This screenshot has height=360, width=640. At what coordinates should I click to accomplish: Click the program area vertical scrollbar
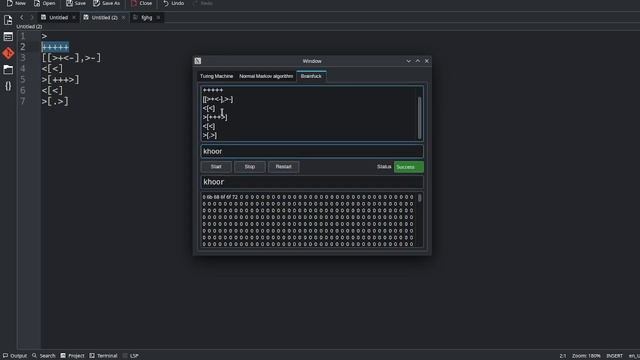pyautogui.click(x=420, y=118)
